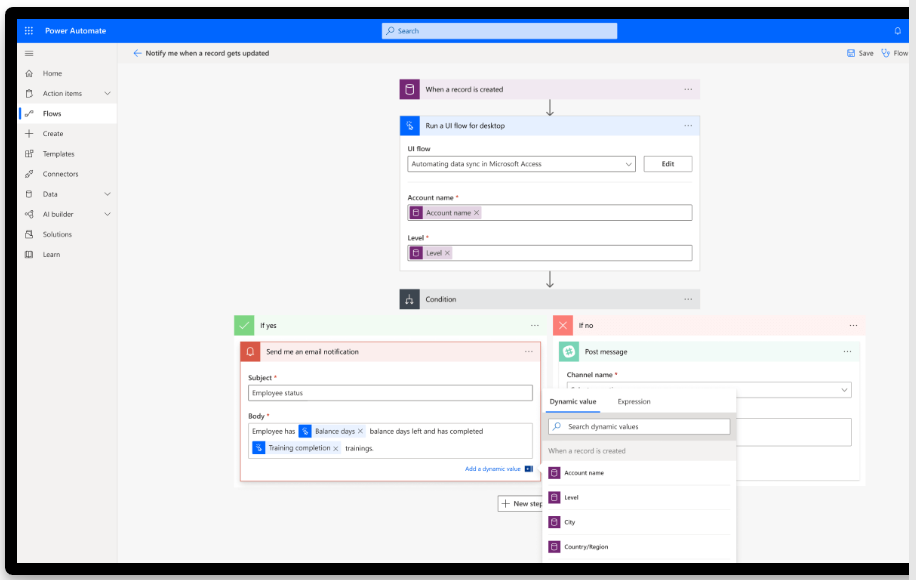Click the 'Run a UI flow for desktop' icon
Viewport: 916px width, 580px height.
(x=410, y=126)
